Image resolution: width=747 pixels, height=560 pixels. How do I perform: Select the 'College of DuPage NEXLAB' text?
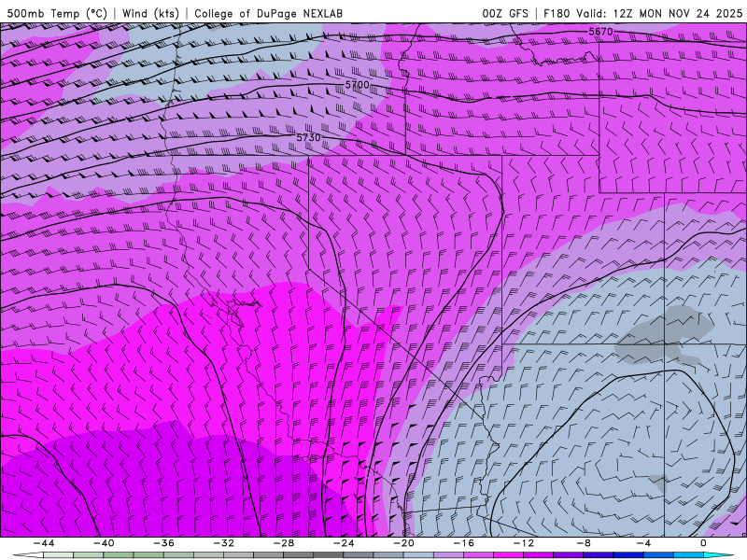[x=268, y=13]
